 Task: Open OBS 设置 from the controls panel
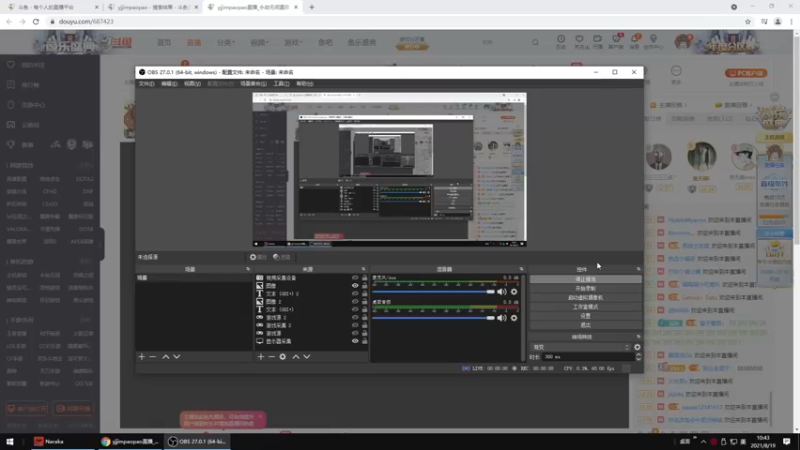(x=585, y=316)
